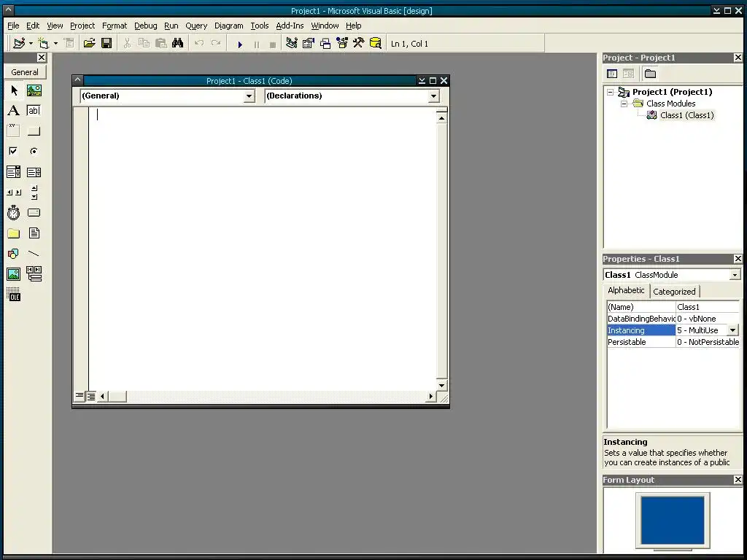Switch to Full Module View in the code window
The height and width of the screenshot is (560, 747).
(x=91, y=396)
